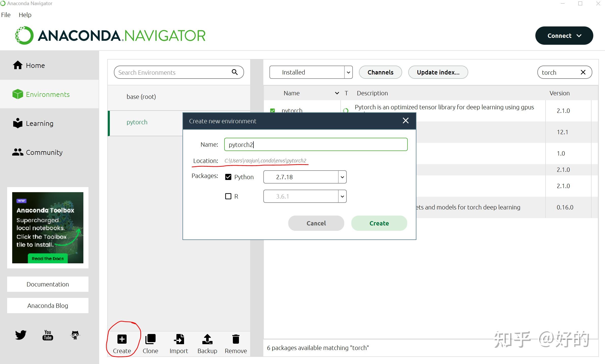
Task: Click the Clone environment icon
Action: pos(150,339)
